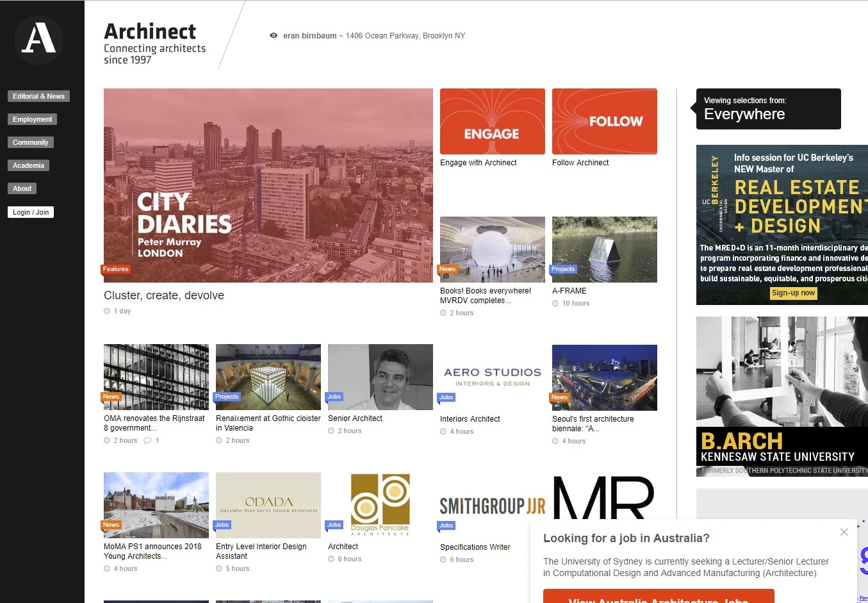Image resolution: width=868 pixels, height=603 pixels.
Task: Click the Sign-up now ad button
Action: tap(794, 293)
